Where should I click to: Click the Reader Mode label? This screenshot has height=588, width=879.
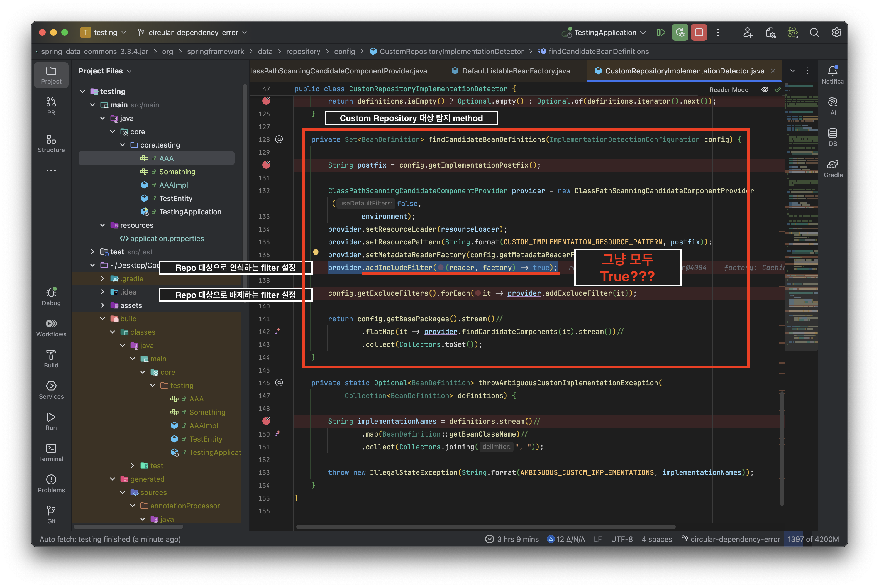click(x=729, y=90)
